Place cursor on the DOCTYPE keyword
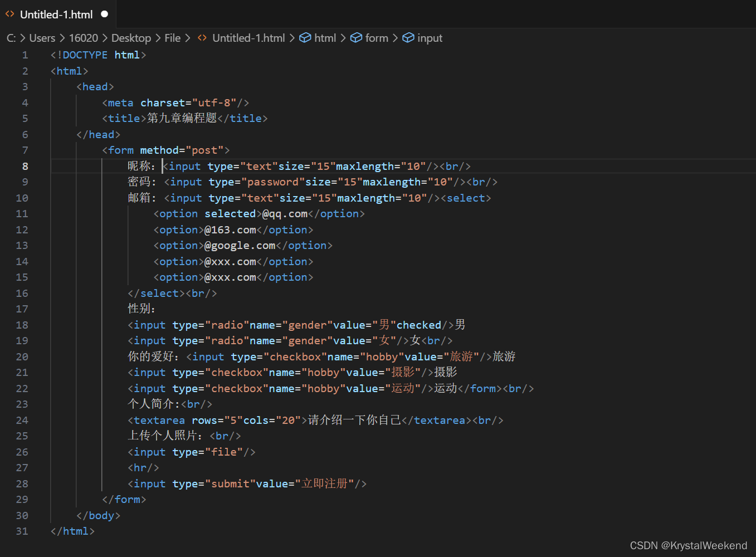This screenshot has height=557, width=756. [85, 55]
